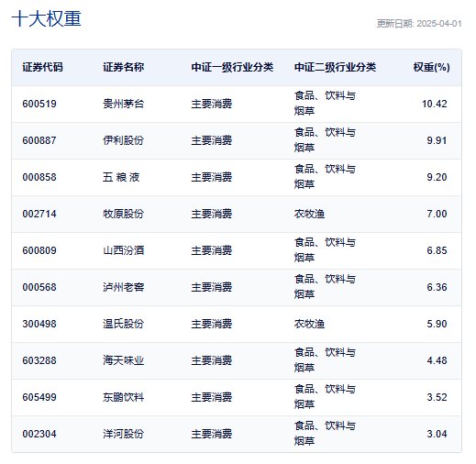Select stock code 000568
Screen dimensions: 476x464
click(39, 287)
